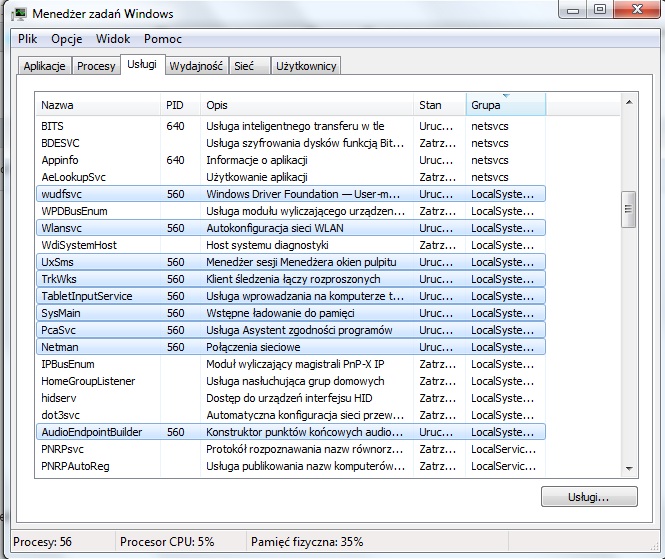Select the TabletInputService row

[x=291, y=296]
